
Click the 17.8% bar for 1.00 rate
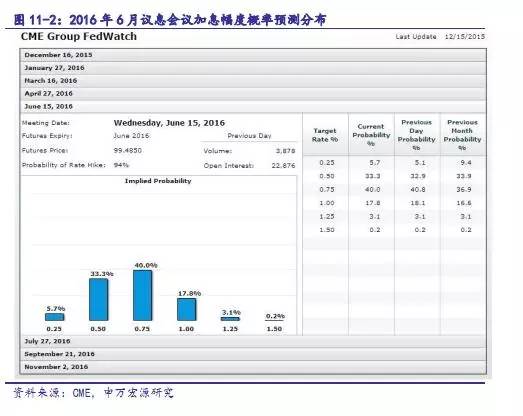[186, 310]
